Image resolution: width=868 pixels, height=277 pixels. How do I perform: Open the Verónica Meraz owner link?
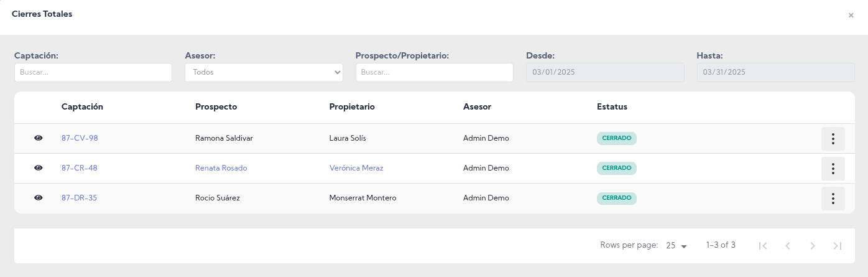point(356,168)
